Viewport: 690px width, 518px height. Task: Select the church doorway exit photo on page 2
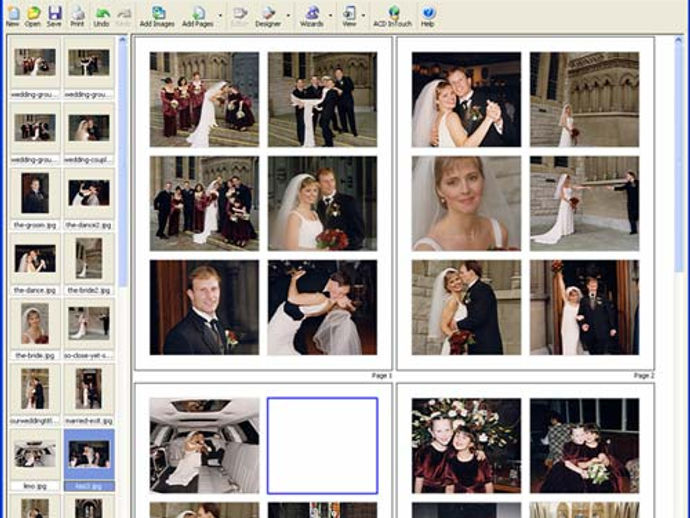coord(584,307)
